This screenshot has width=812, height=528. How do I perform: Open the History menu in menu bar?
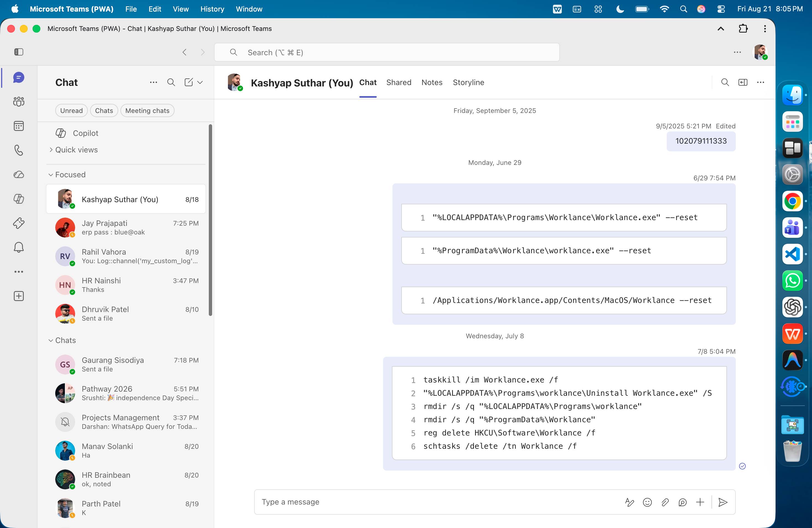coord(212,9)
